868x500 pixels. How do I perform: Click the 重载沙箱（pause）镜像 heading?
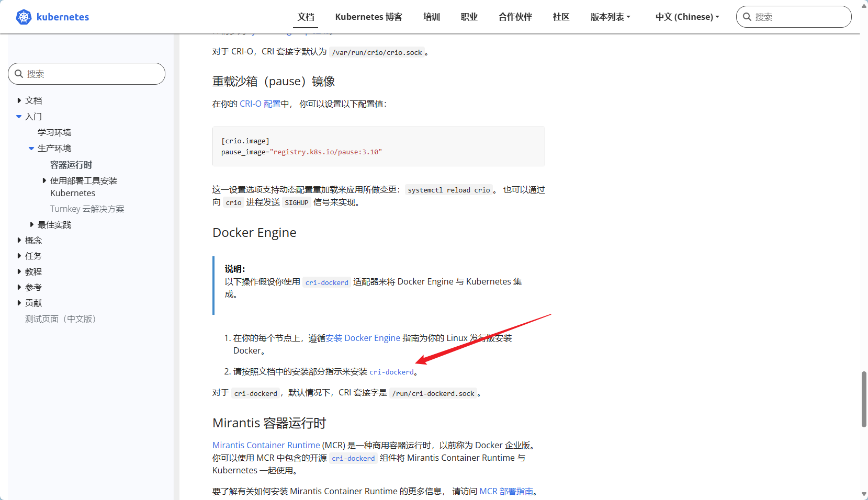click(x=274, y=81)
